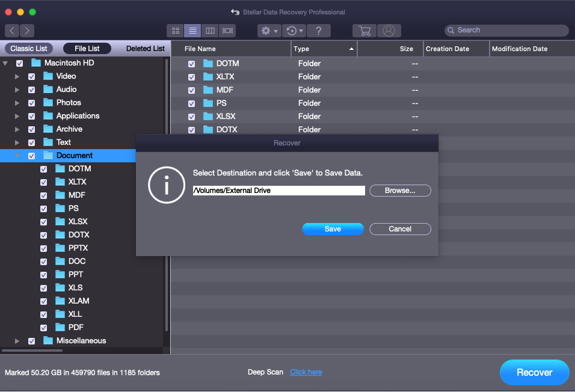Switch to cover flow view mode
This screenshot has width=575, height=392.
tap(227, 31)
